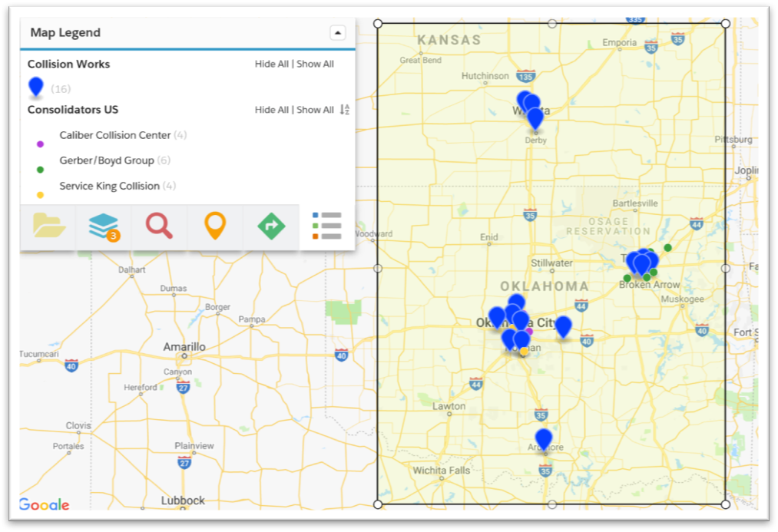Click the Bartlesville city label
The width and height of the screenshot is (778, 532).
[x=635, y=203]
